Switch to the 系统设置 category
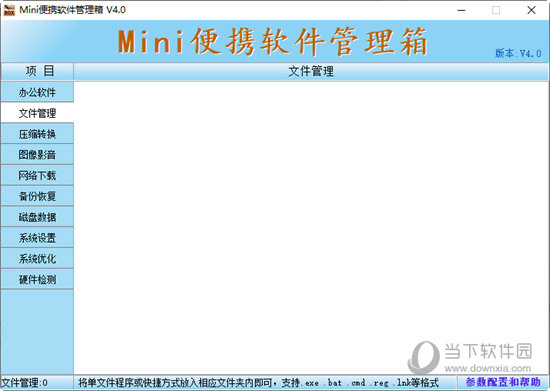Image resolution: width=550 pixels, height=391 pixels. click(37, 238)
